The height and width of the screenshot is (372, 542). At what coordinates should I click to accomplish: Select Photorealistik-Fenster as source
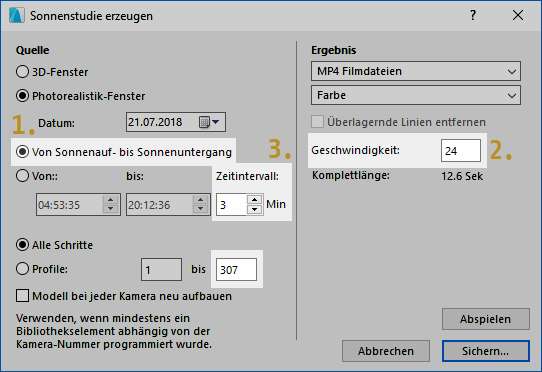click(22, 96)
